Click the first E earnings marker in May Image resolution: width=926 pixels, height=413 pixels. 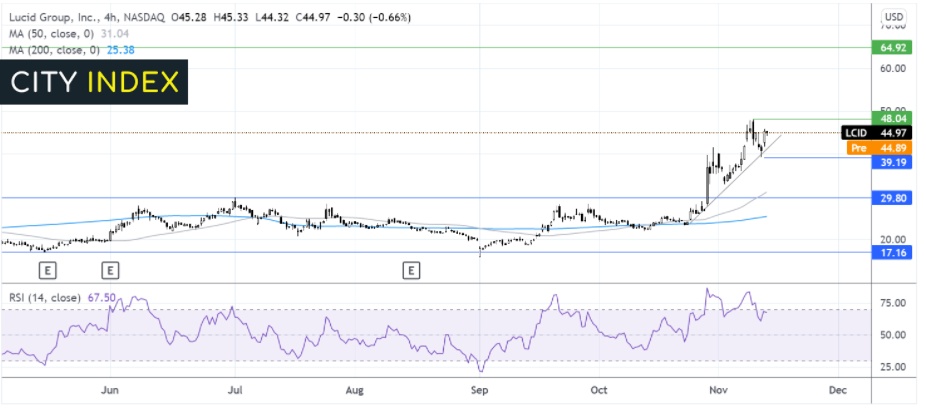pyautogui.click(x=48, y=271)
